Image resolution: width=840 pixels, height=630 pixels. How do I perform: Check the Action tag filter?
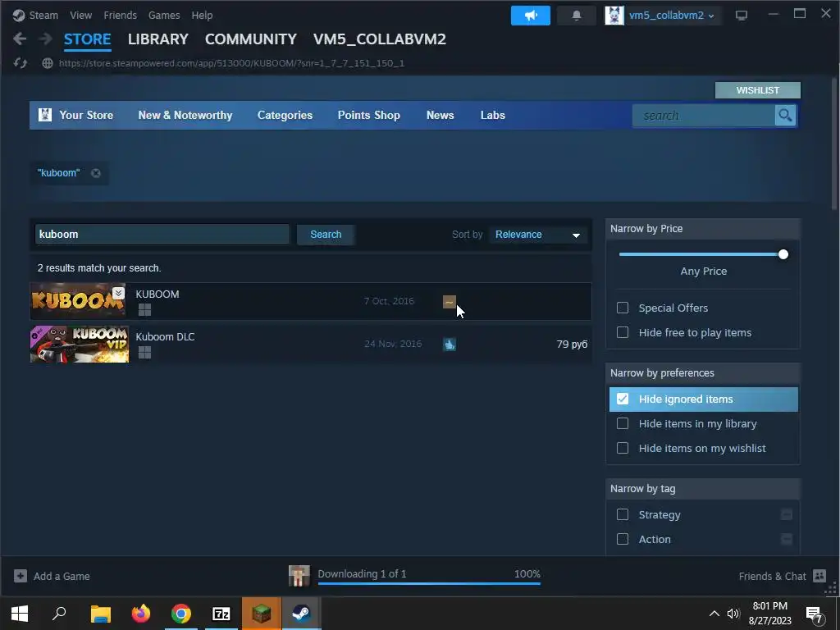click(x=623, y=539)
